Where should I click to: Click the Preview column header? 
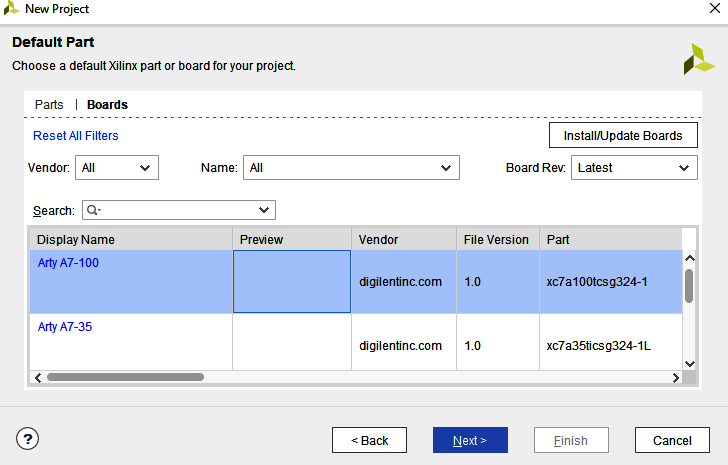(292, 239)
